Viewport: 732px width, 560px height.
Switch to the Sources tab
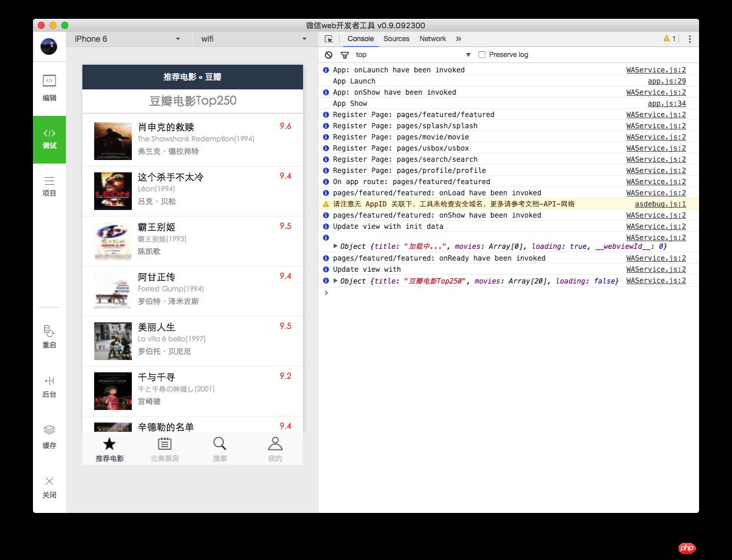pyautogui.click(x=397, y=39)
